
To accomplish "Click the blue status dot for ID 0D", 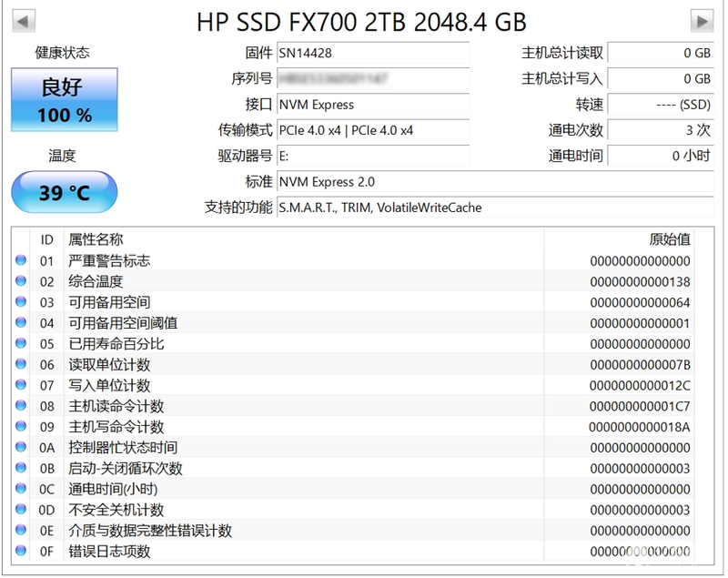I will point(21,510).
